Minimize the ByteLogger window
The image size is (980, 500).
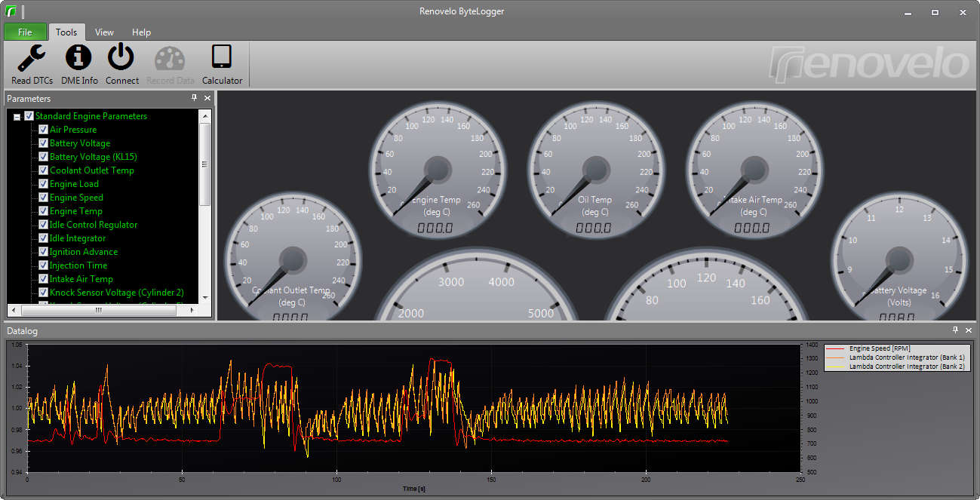[x=908, y=12]
